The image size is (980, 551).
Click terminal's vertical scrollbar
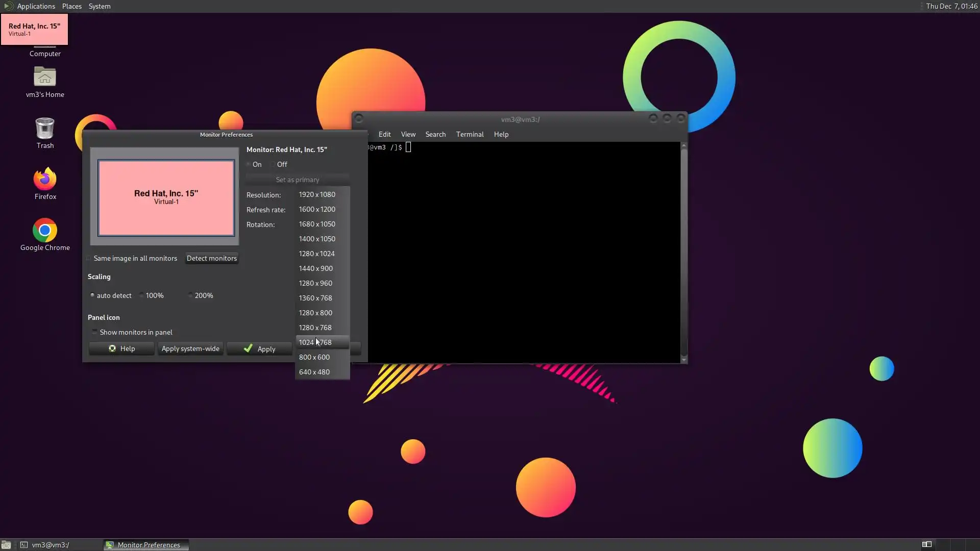pyautogui.click(x=683, y=253)
